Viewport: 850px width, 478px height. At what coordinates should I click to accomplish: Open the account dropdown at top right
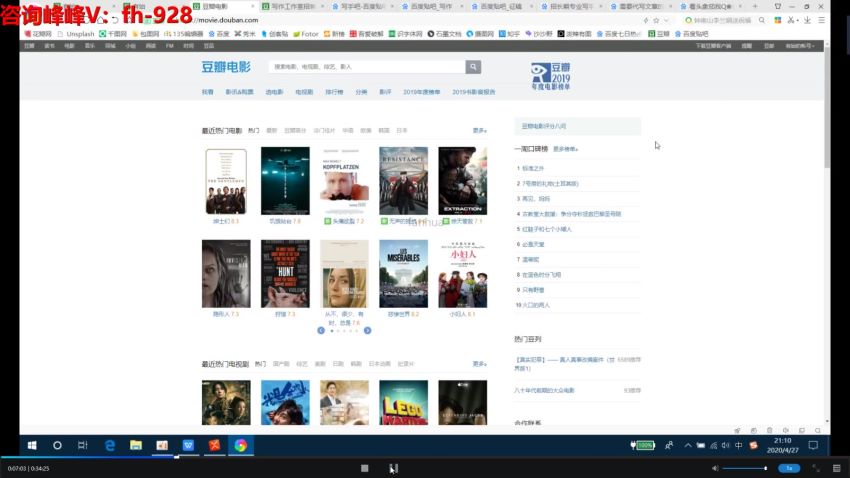[x=800, y=46]
